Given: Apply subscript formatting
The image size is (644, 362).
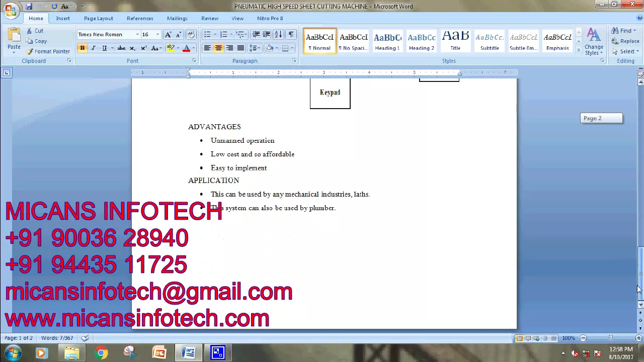Looking at the screenshot, I should (x=132, y=48).
